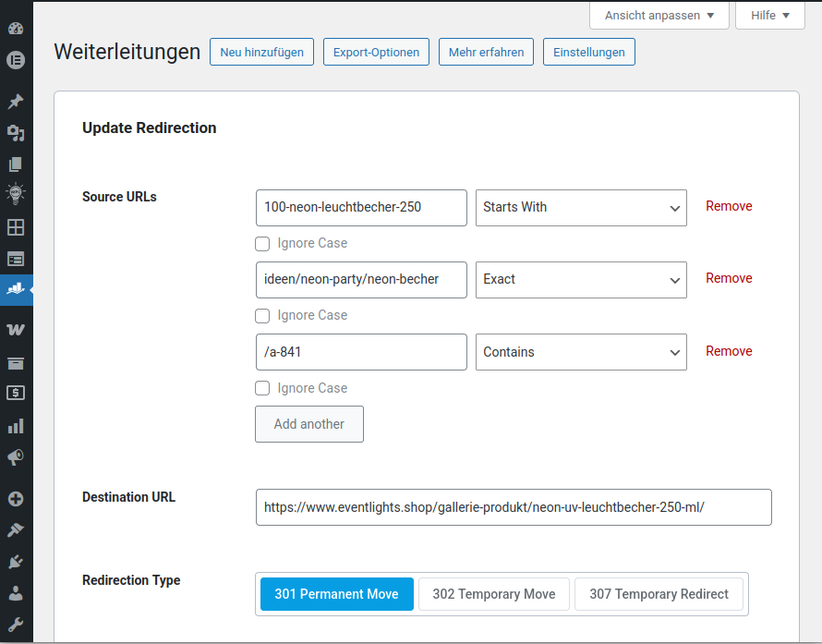Click the Update Redirection heading
The height and width of the screenshot is (644, 822).
[x=150, y=128]
